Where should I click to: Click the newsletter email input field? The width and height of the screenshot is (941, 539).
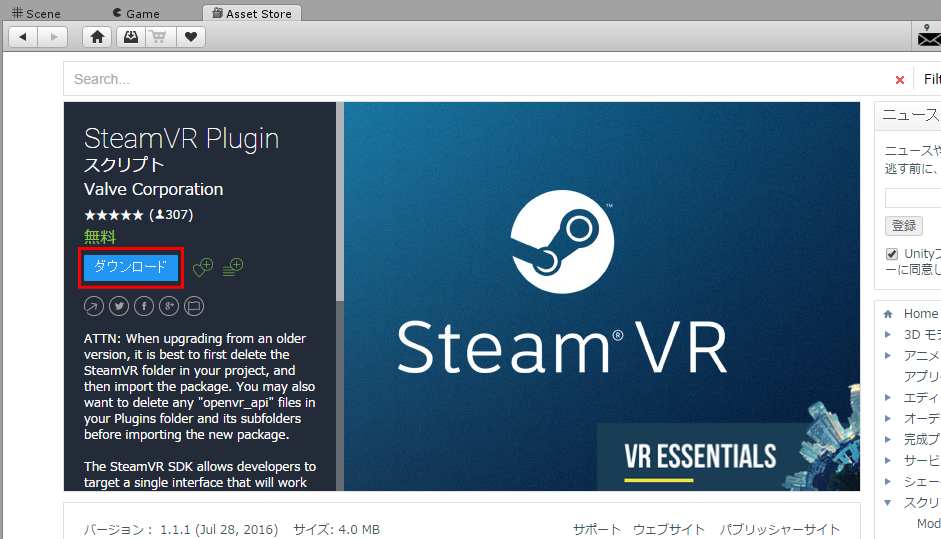coord(913,198)
